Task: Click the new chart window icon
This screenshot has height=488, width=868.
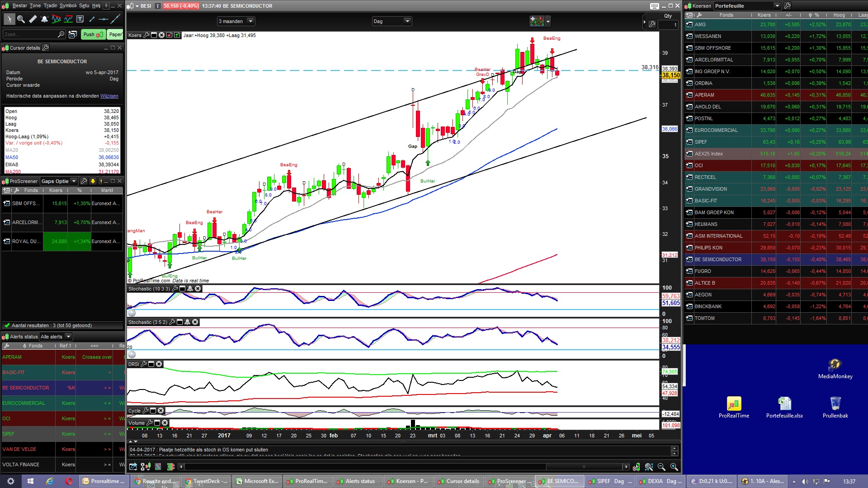Action: (72, 34)
